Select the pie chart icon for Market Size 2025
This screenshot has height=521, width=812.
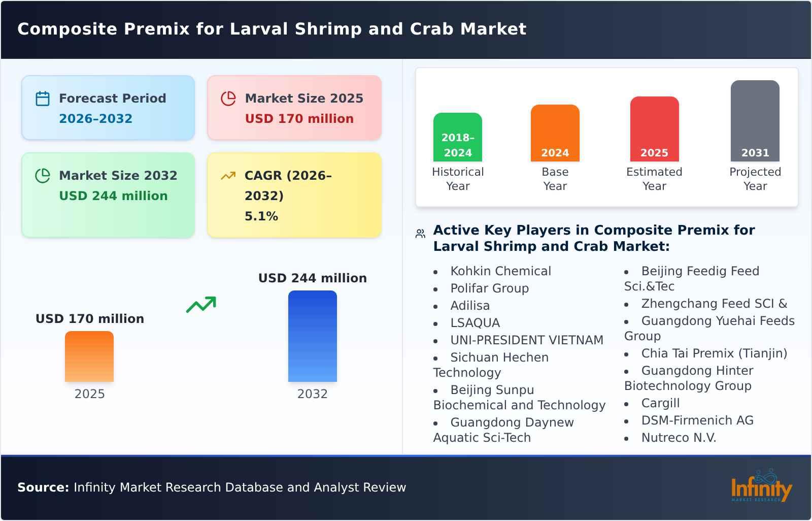[x=229, y=99]
